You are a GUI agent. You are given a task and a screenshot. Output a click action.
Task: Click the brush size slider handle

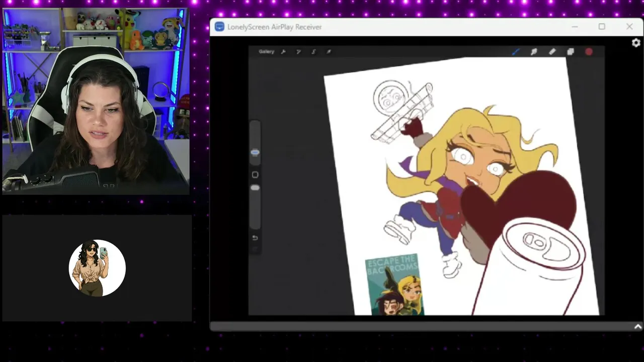click(255, 152)
